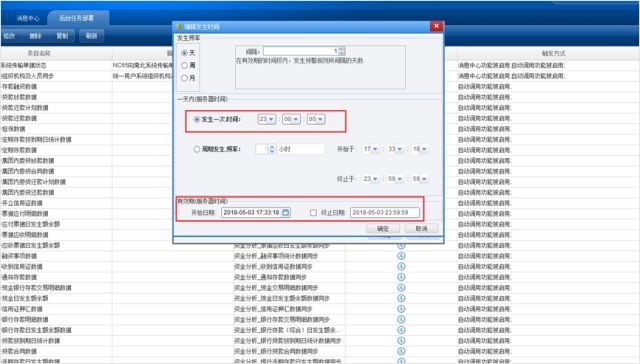This screenshot has height=364, width=640.
Task: Enable the 终止日期 checkbox
Action: pos(313,213)
